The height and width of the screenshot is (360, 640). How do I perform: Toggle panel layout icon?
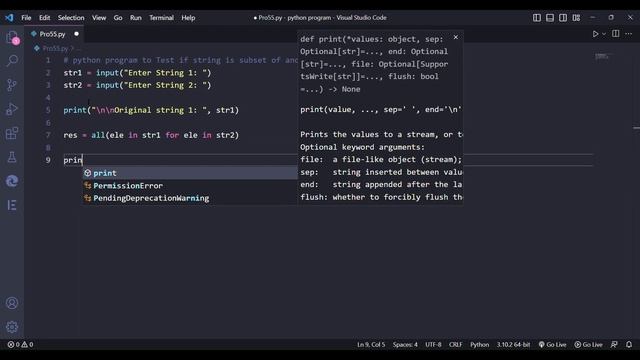(x=550, y=18)
